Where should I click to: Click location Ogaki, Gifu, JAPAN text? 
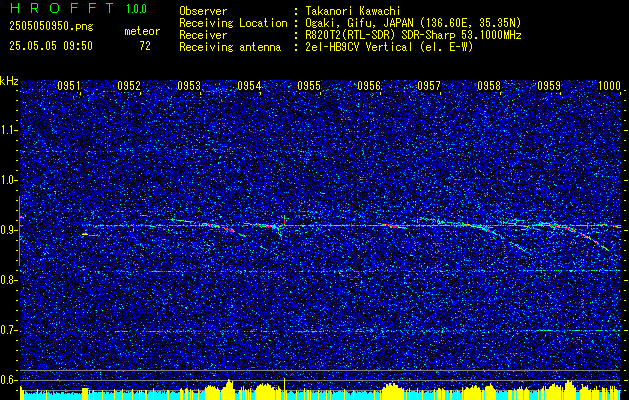click(413, 23)
